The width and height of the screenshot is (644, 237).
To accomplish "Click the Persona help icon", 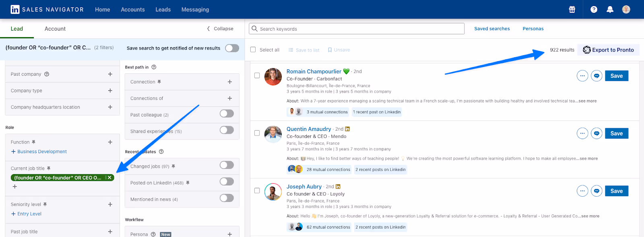I will 153,234.
